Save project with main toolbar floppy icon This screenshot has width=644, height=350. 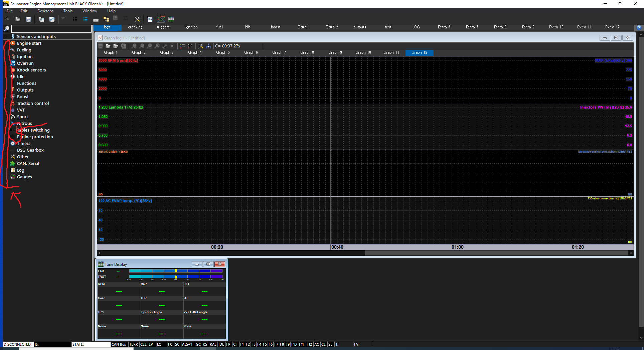pyautogui.click(x=28, y=19)
